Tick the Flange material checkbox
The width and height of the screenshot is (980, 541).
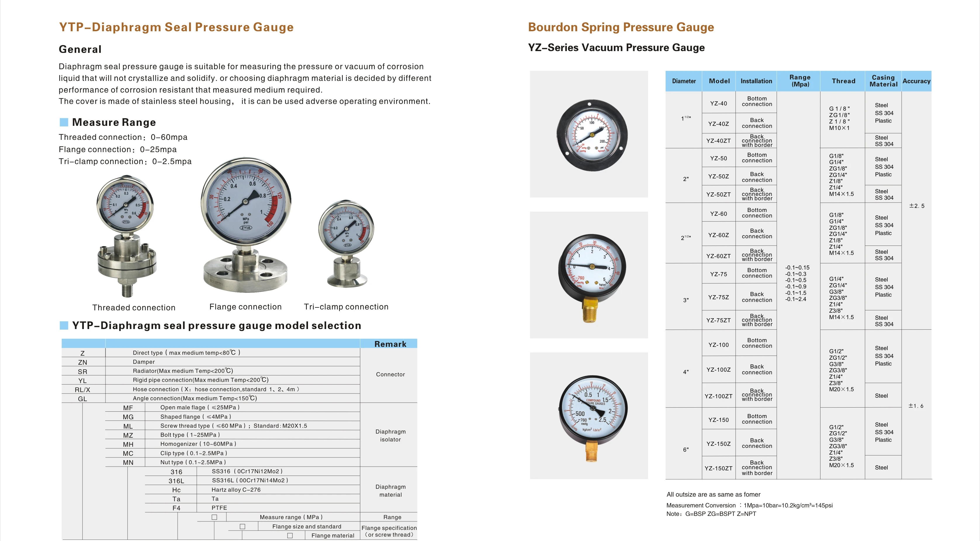[290, 536]
